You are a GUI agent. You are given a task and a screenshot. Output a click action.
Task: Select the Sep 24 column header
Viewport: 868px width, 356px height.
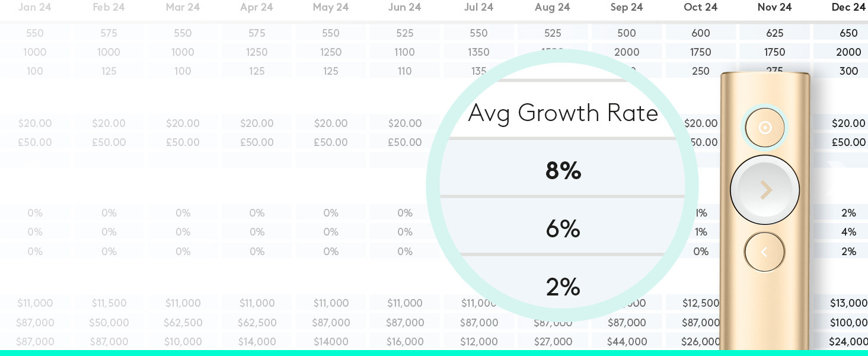[x=627, y=7]
